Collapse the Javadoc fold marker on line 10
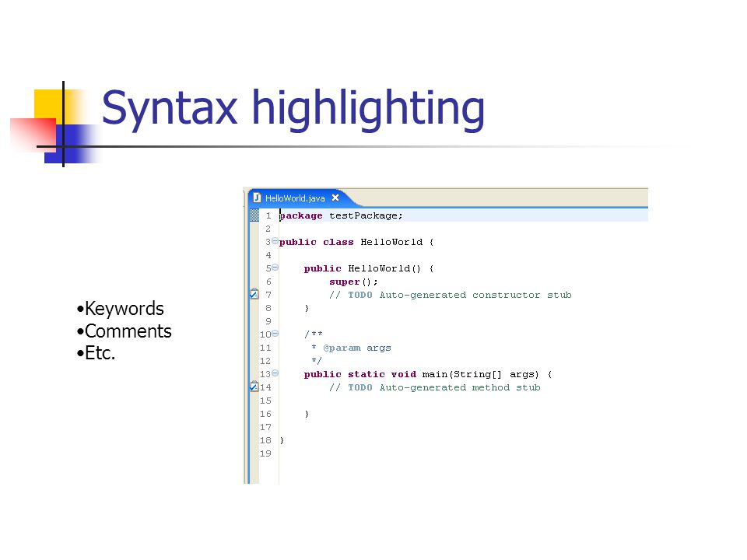 click(275, 334)
